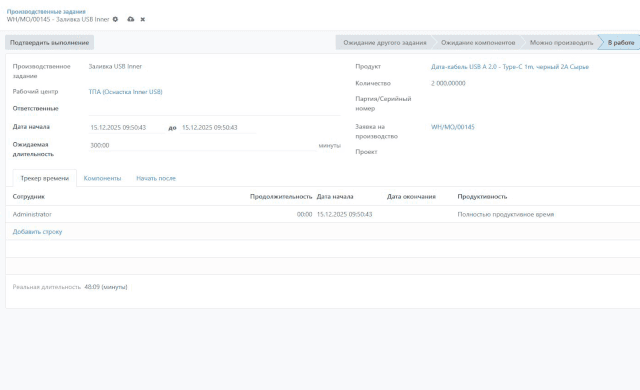Click Полностью продуктивное время cell

coord(506,214)
